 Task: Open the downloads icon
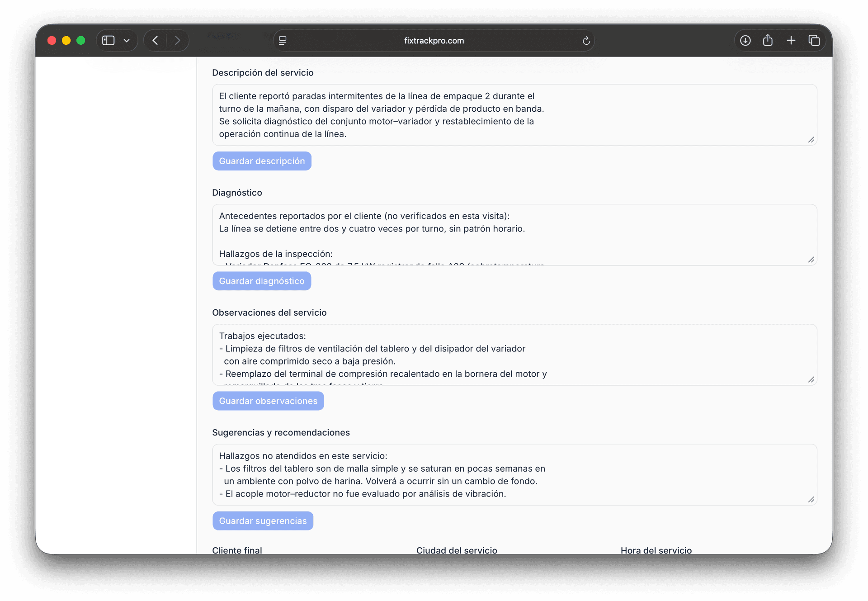745,41
